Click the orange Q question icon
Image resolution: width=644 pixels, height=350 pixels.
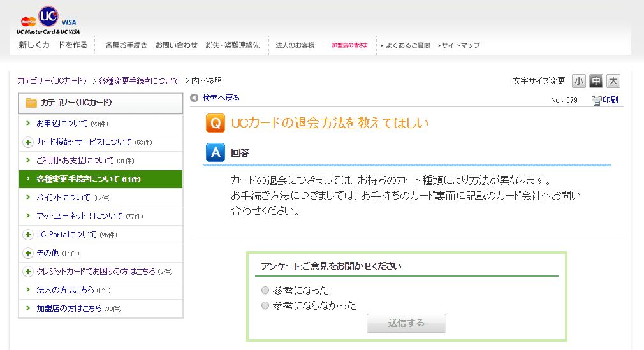[216, 123]
